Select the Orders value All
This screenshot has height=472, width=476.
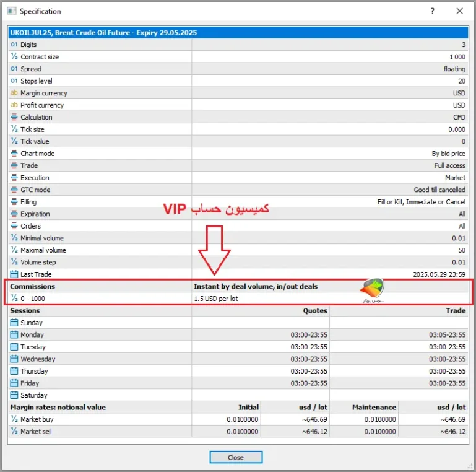pyautogui.click(x=462, y=226)
